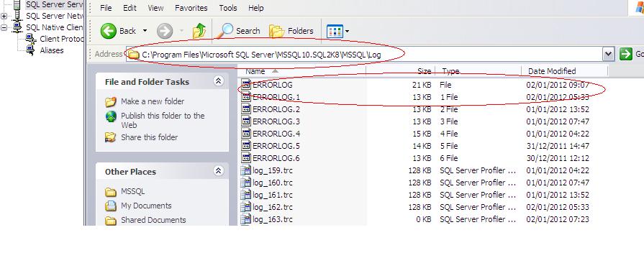This screenshot has height=276, width=644.
Task: Click date 31/12/2011 14:47
Action: click(x=558, y=146)
